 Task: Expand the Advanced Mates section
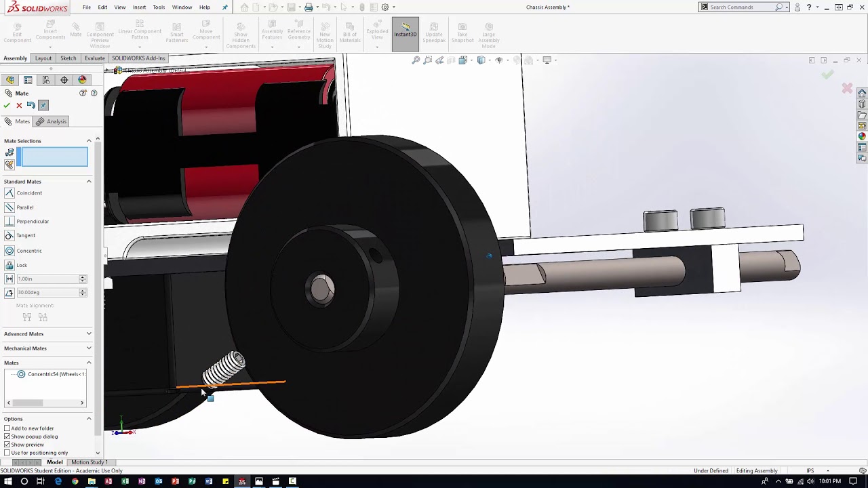(x=89, y=333)
